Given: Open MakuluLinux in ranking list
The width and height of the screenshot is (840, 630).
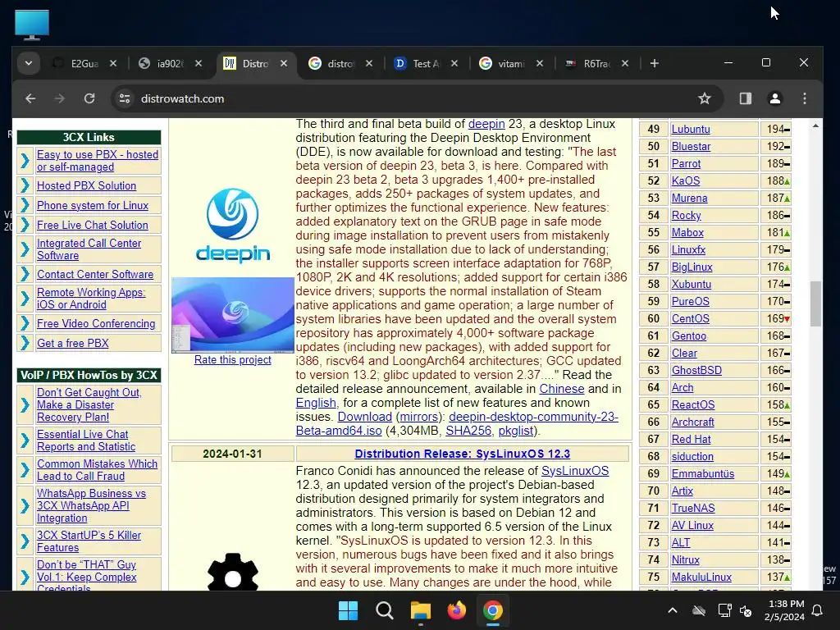Looking at the screenshot, I should coord(701,577).
